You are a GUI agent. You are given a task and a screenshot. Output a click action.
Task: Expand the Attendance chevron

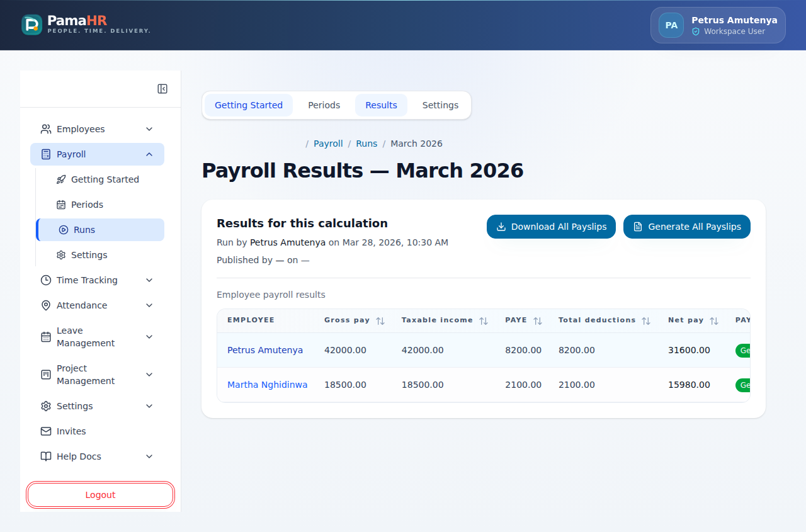pyautogui.click(x=149, y=305)
